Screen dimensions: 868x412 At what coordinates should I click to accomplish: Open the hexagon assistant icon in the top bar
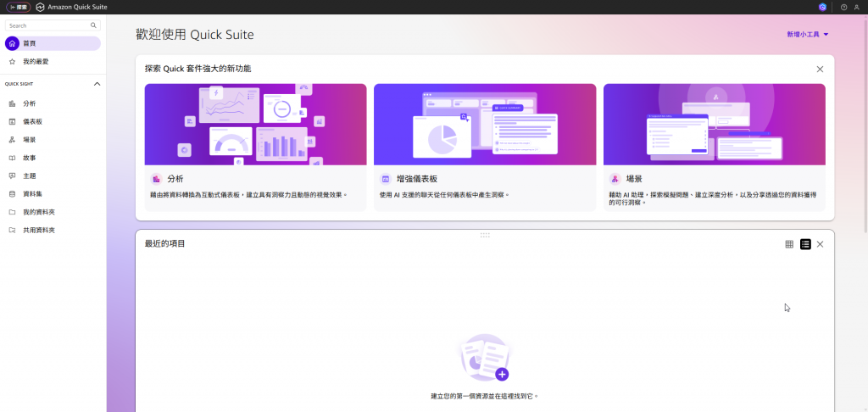[822, 7]
